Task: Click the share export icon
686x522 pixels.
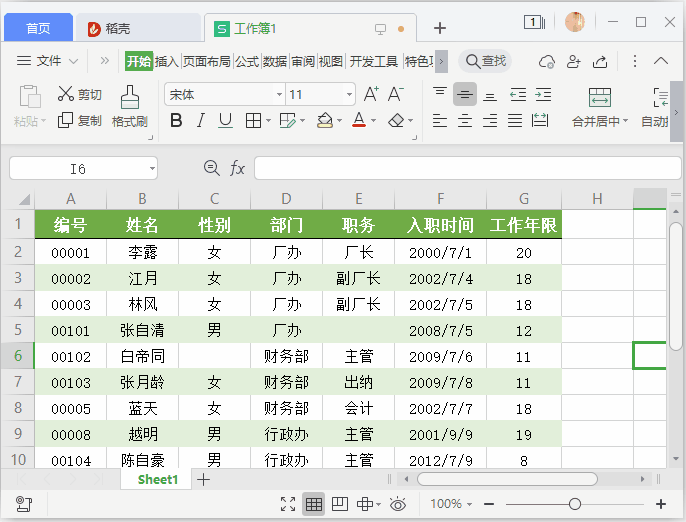Action: [600, 61]
